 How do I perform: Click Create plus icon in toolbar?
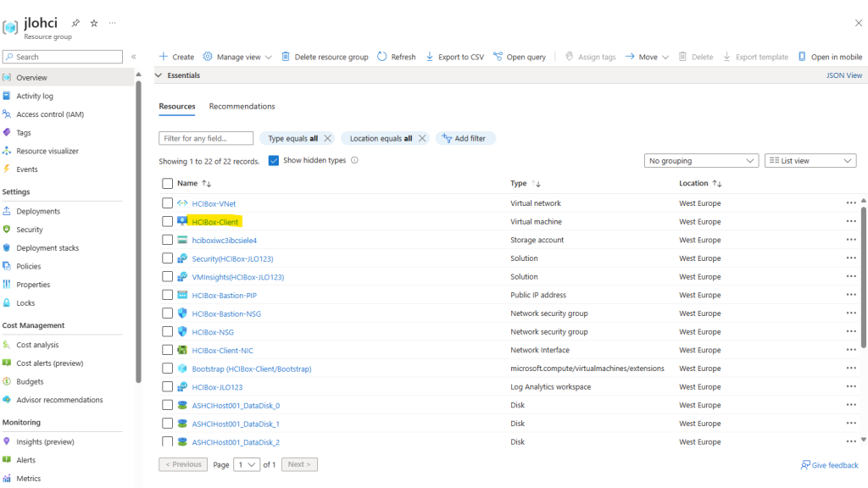(164, 57)
